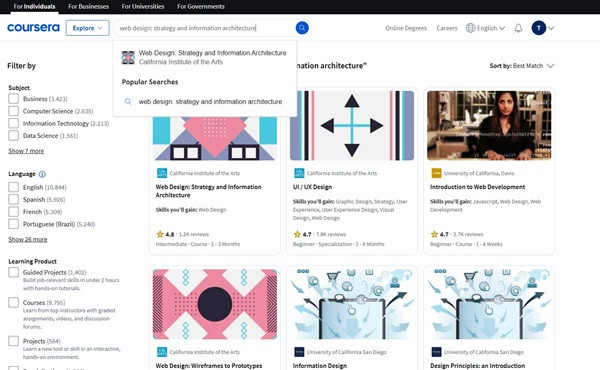Open UI / UX Design course title
Screen dimensions: 600x370
click(312, 187)
